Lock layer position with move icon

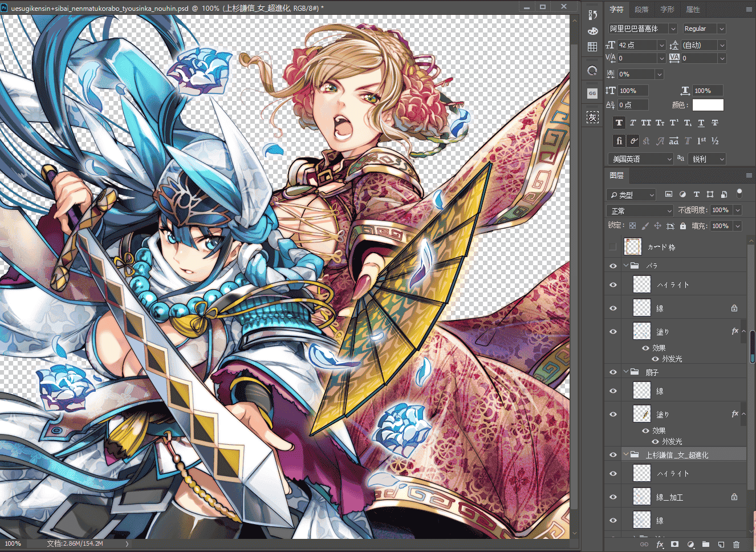coord(657,226)
